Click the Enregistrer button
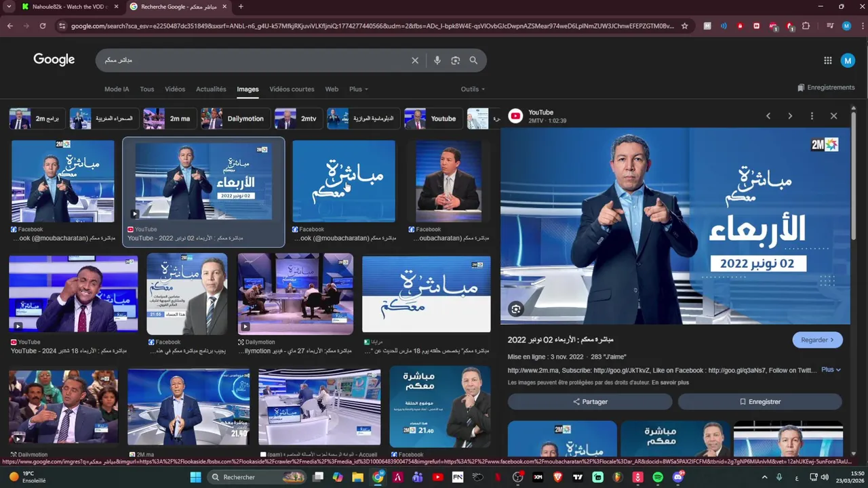The width and height of the screenshot is (868, 488). coord(760,402)
